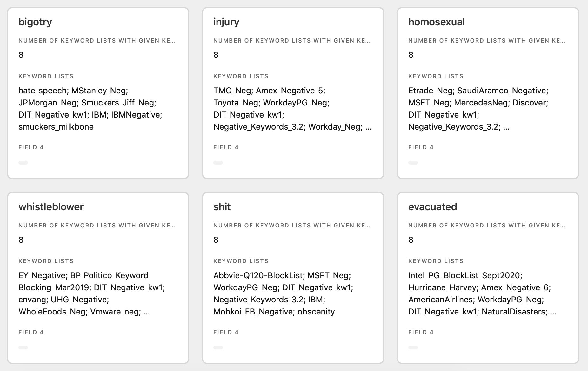
Task: Click the obscenity keyword list entry
Action: 317,312
